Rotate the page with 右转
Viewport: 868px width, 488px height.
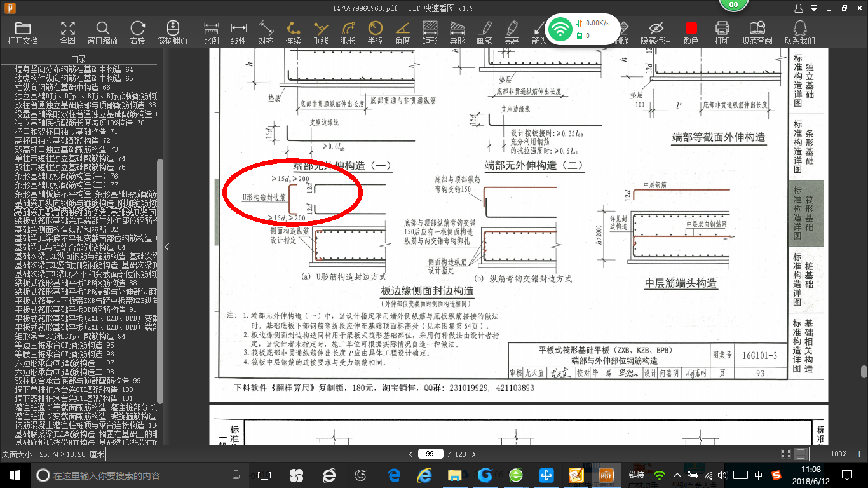point(137,32)
